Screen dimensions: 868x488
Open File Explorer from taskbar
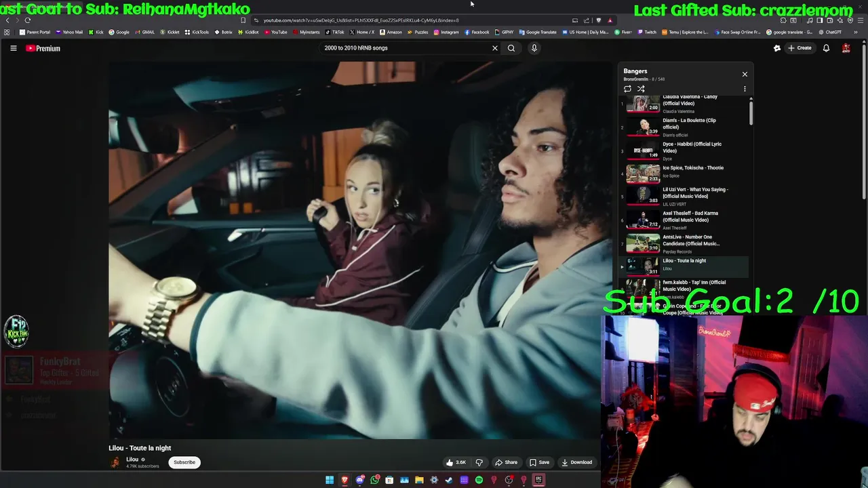[x=419, y=480]
